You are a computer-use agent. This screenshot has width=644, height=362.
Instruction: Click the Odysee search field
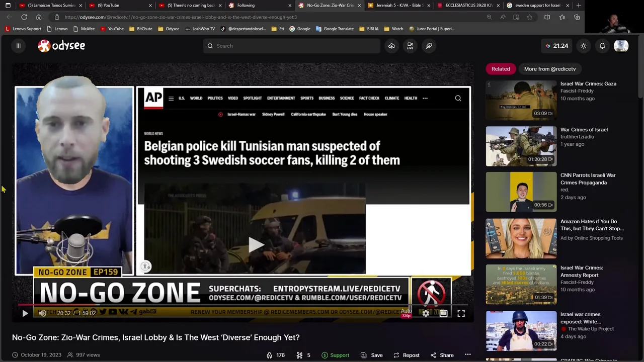tap(292, 46)
